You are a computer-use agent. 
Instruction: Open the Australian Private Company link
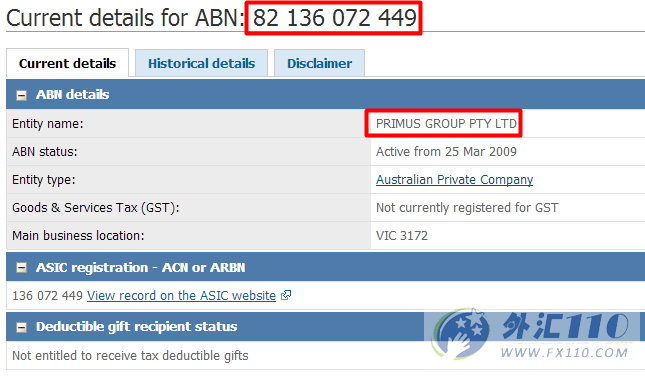click(455, 180)
